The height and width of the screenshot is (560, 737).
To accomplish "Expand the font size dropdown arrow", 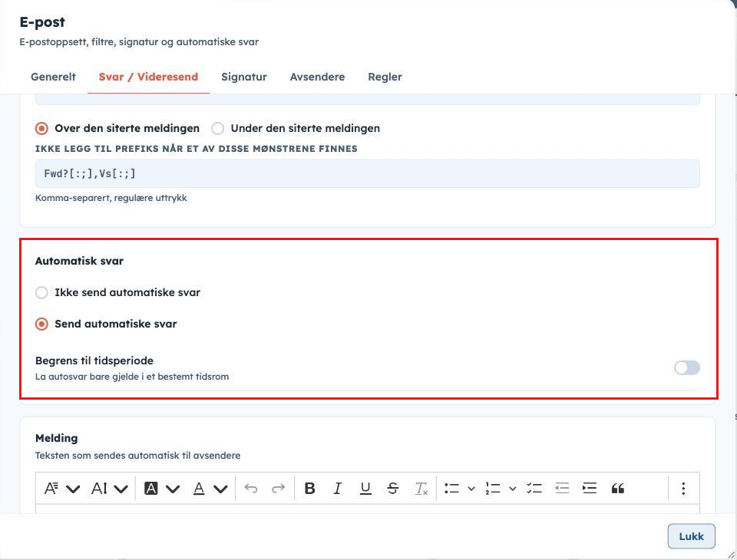I will pos(121,489).
